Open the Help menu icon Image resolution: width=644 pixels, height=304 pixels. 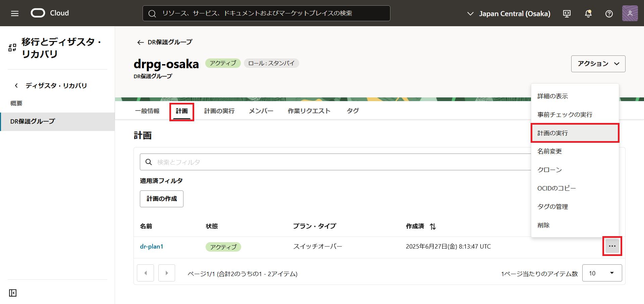609,13
